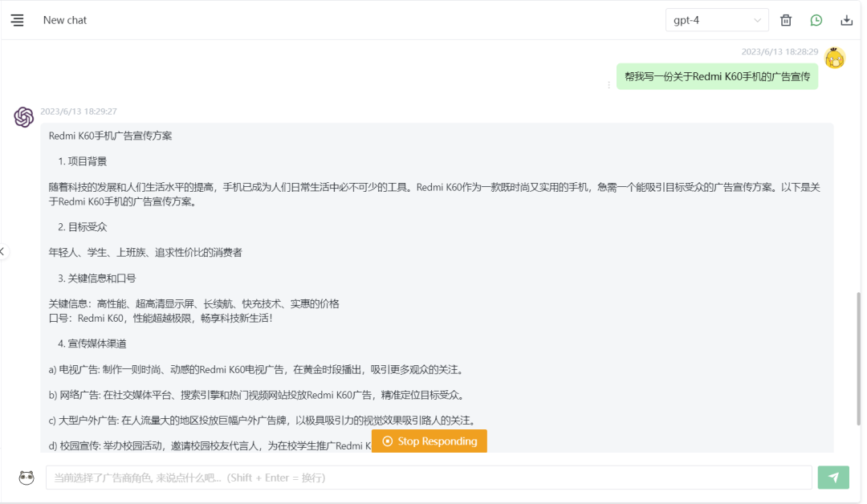Click the line '年轻人、学生、上班族'

(145, 253)
